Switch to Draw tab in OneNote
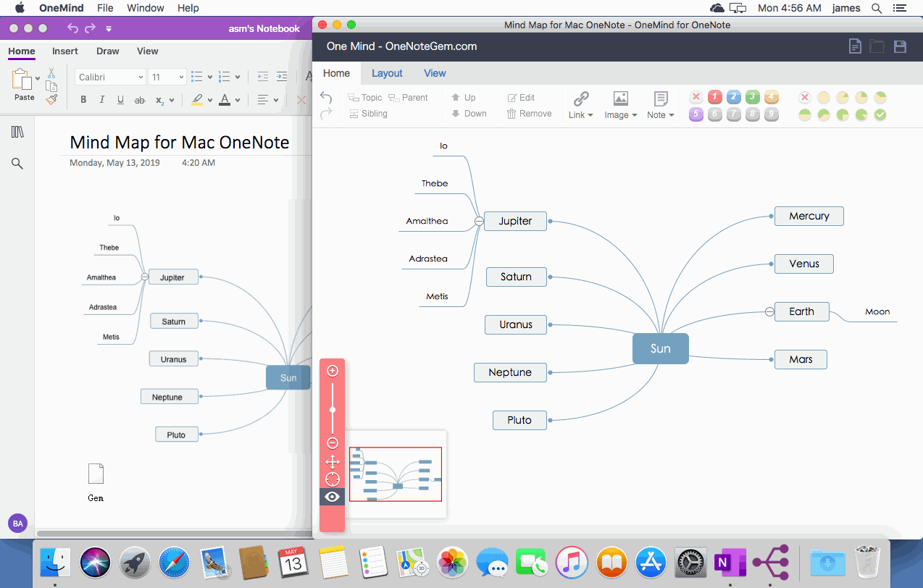This screenshot has width=923, height=588. (x=108, y=51)
